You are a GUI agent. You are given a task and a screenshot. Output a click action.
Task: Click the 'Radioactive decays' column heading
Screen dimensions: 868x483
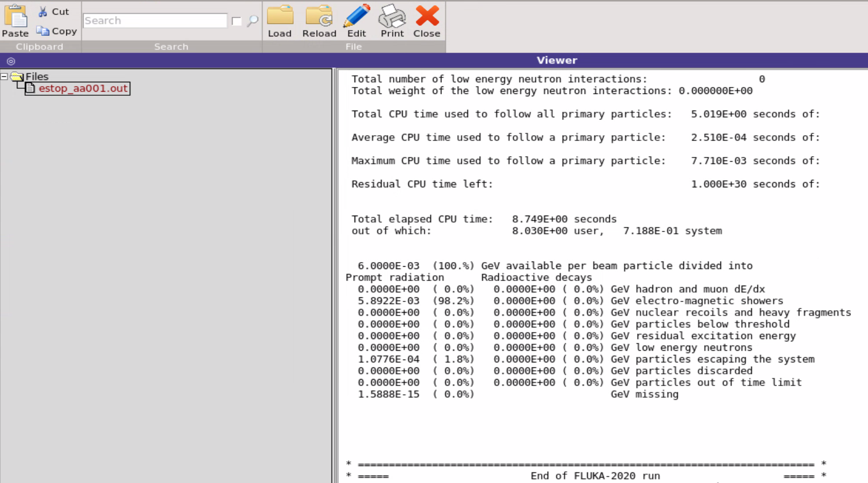tap(537, 277)
